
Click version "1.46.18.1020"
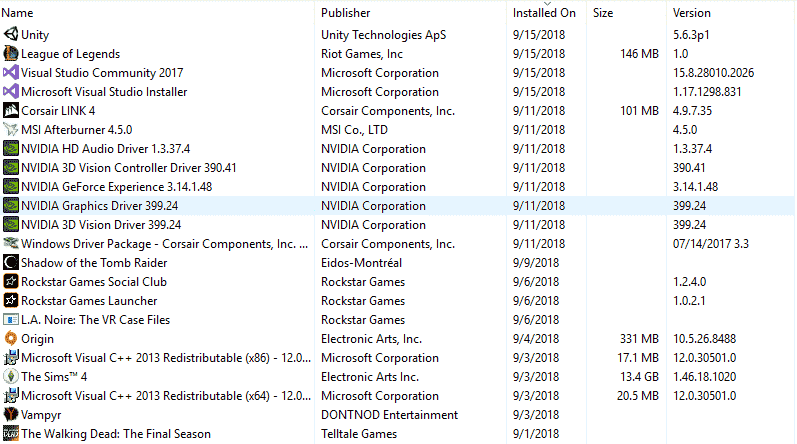pos(704,376)
